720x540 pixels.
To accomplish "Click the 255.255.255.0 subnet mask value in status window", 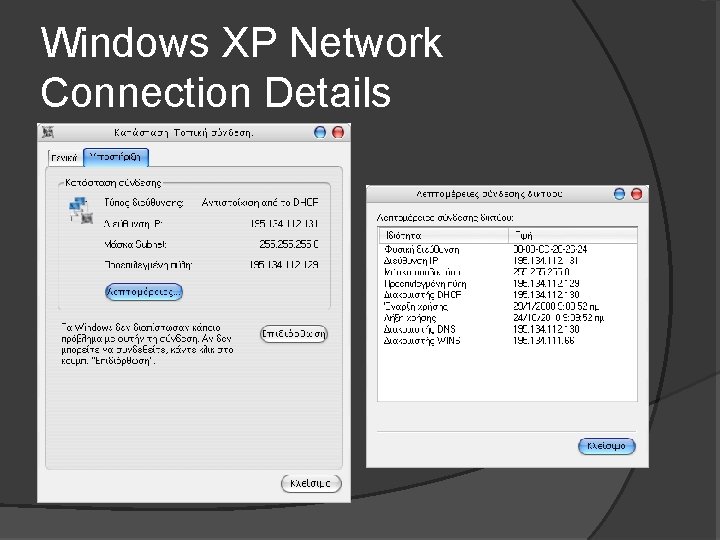I will (288, 244).
